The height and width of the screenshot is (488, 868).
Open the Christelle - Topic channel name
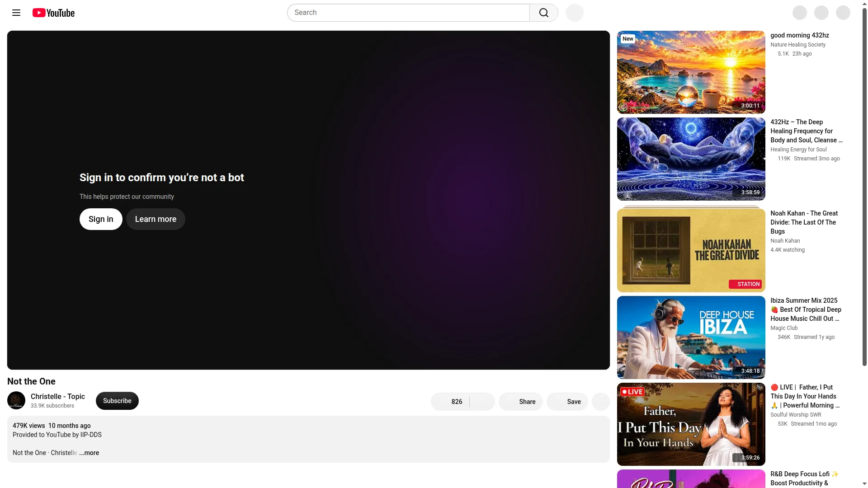click(58, 396)
